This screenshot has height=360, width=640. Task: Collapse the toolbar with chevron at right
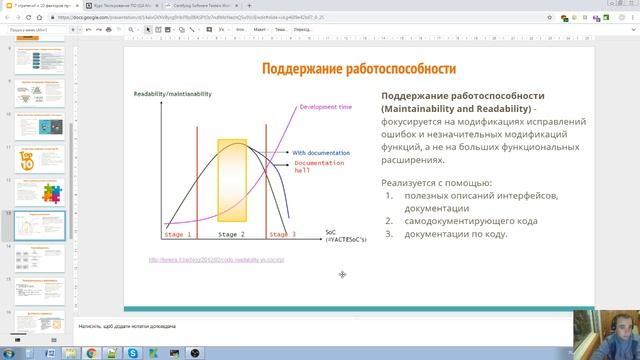coord(633,30)
